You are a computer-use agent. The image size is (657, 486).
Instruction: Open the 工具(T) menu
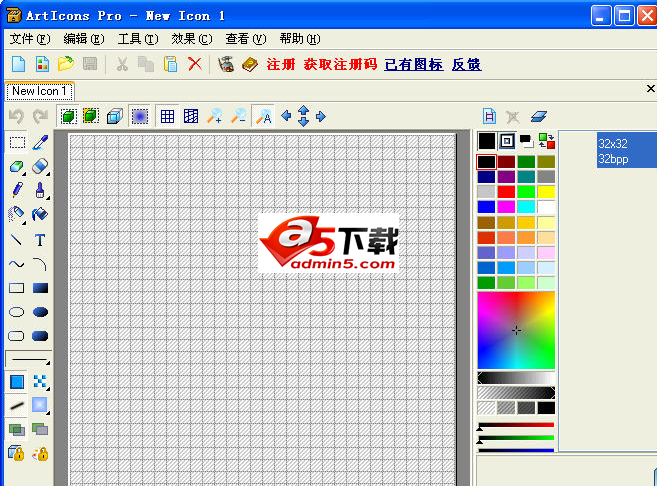(x=138, y=39)
